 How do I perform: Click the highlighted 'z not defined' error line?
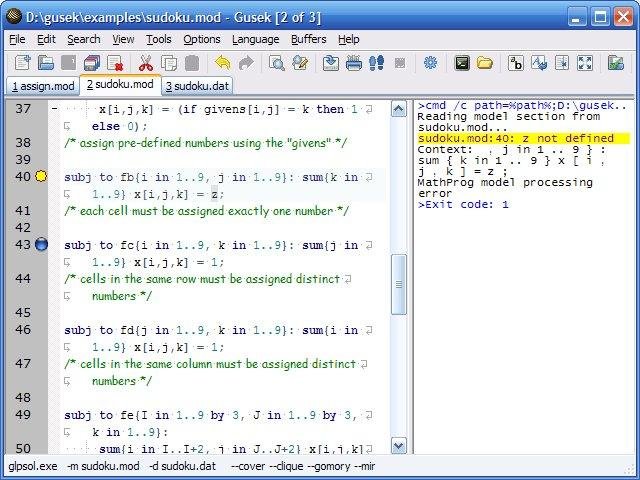pos(524,138)
